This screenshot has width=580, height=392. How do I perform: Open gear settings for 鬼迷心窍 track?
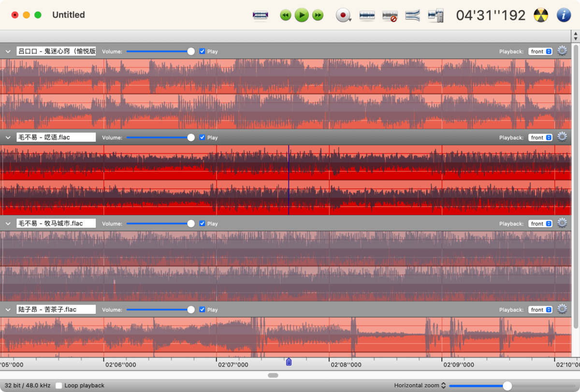[562, 51]
